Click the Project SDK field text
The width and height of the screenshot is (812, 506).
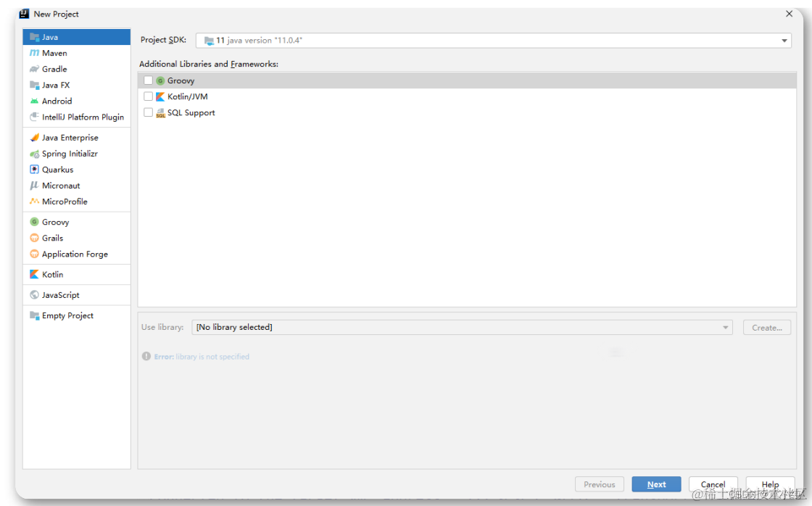coord(259,41)
